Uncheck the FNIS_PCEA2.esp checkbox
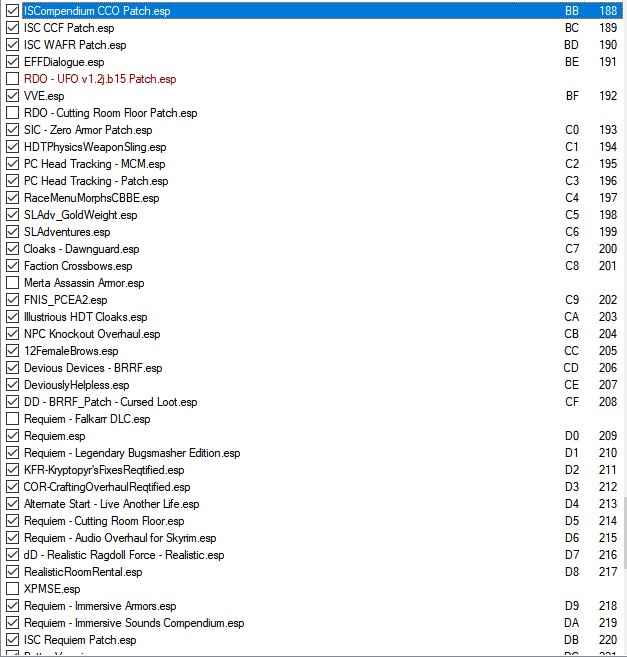627x657 pixels. pyautogui.click(x=13, y=300)
